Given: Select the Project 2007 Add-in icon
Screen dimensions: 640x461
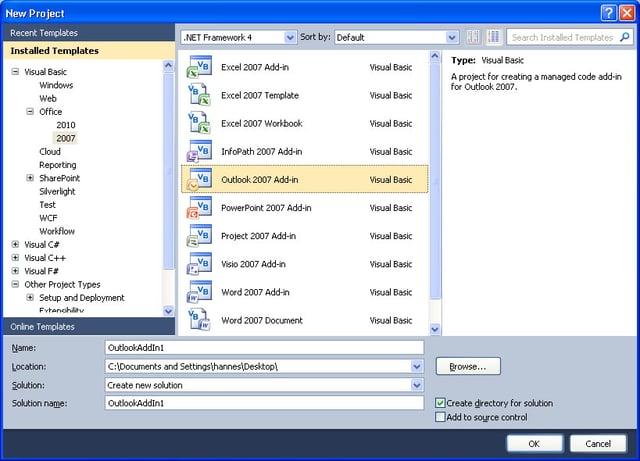Looking at the screenshot, I should click(199, 236).
